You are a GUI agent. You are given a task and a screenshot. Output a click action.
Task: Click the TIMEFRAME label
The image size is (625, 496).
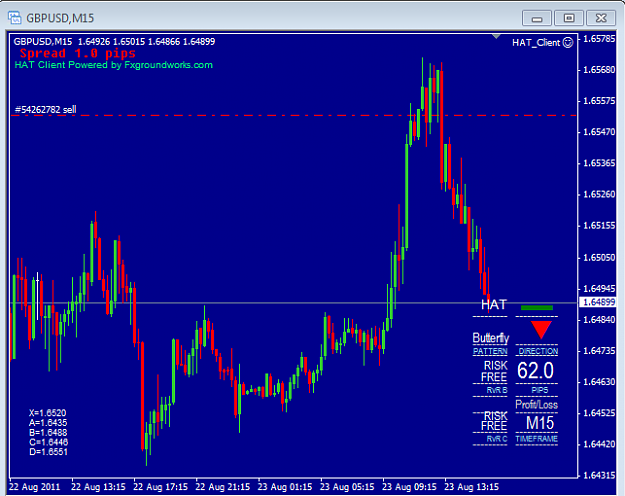pos(537,439)
